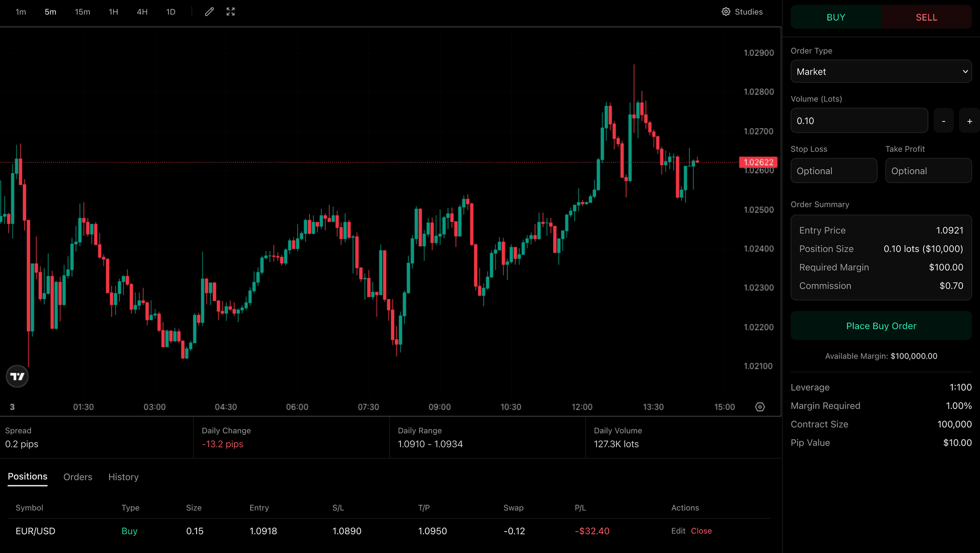
Task: Switch chart to the 1H timeframe
Action: tap(113, 12)
